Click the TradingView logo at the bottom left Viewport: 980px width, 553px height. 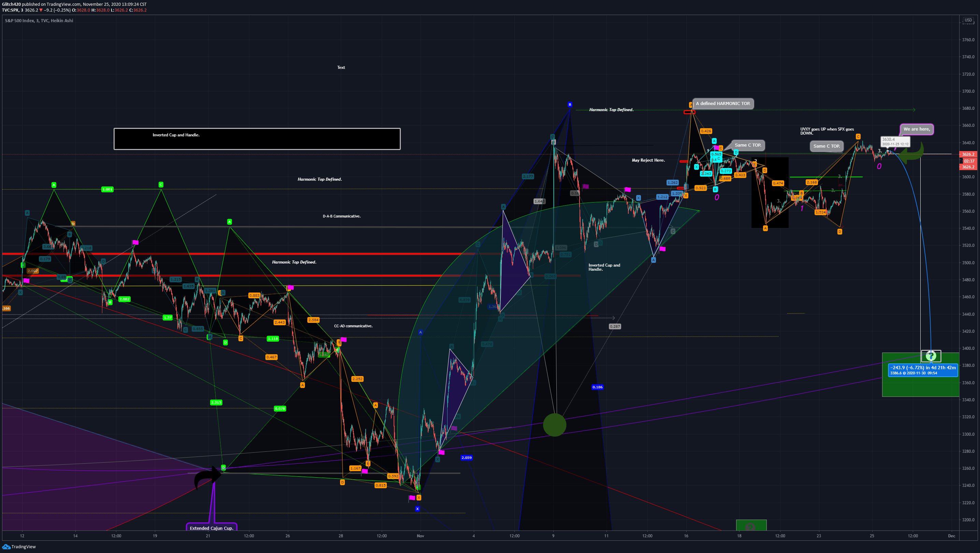19,547
